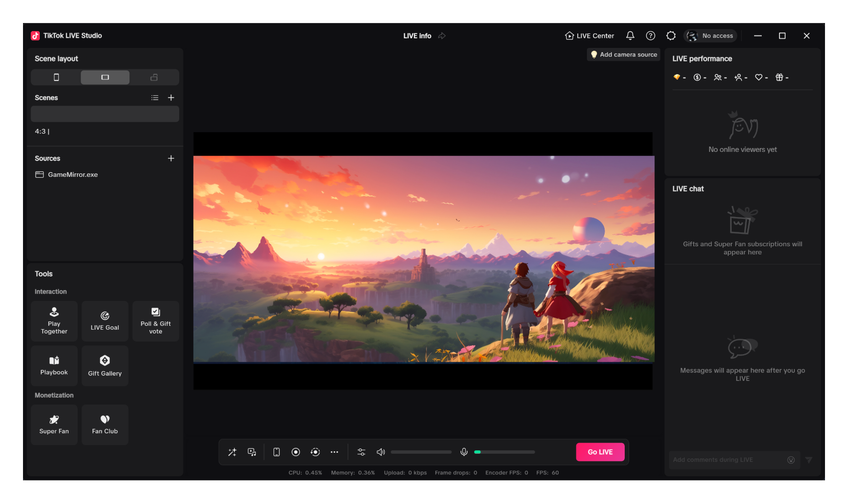Click Add camera source
848x504 pixels.
pos(623,55)
